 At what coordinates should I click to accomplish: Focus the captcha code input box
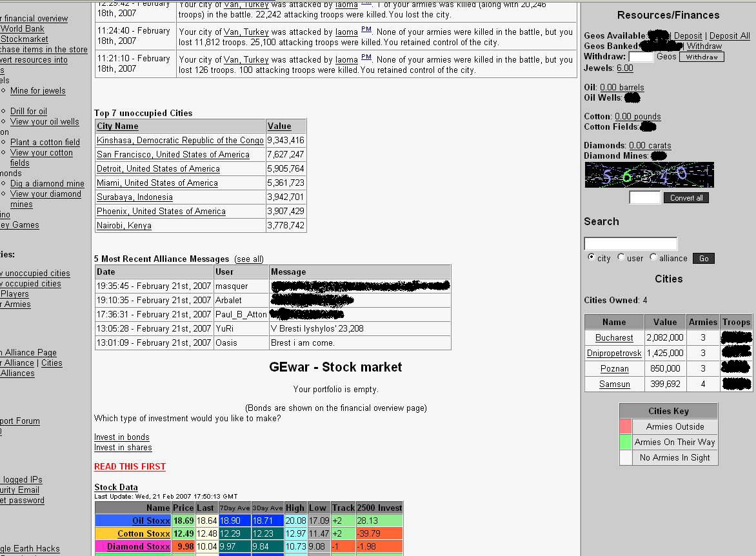coord(644,197)
